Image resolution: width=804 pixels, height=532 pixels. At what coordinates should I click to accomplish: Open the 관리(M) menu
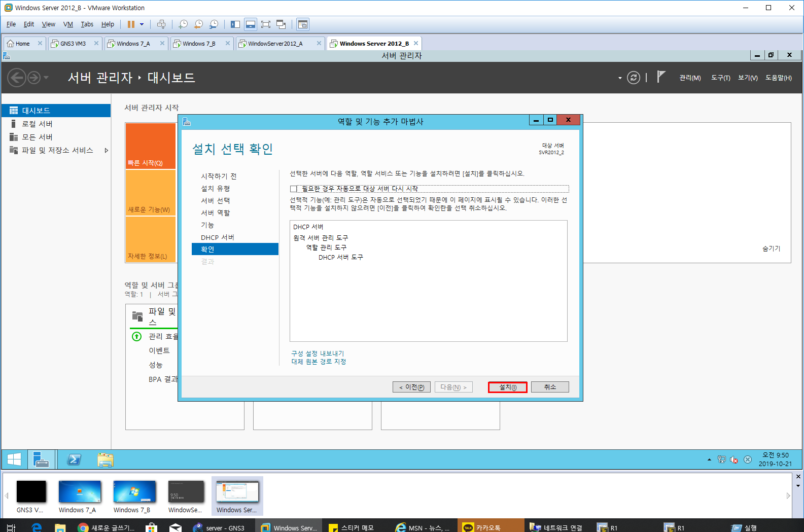coord(690,78)
